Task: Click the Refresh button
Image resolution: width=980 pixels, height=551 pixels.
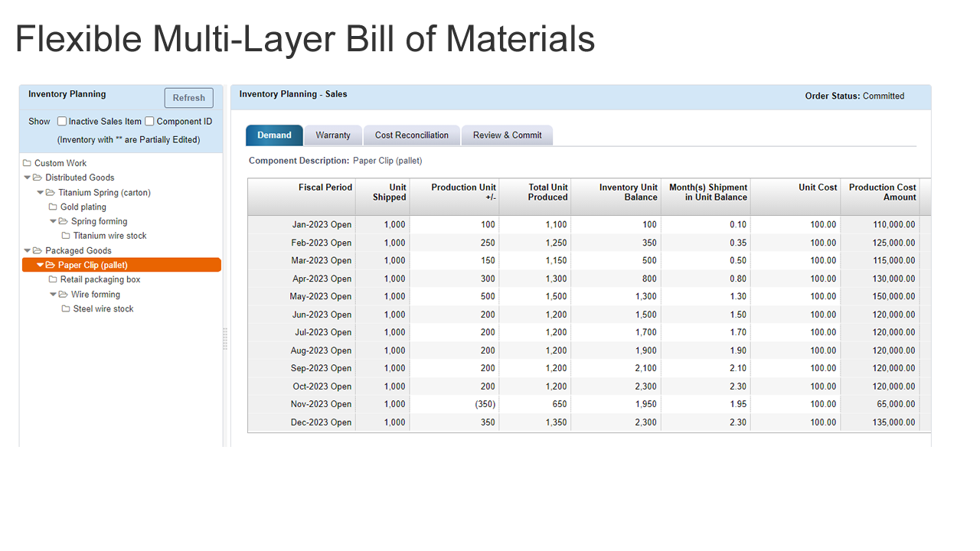Action: tap(189, 98)
